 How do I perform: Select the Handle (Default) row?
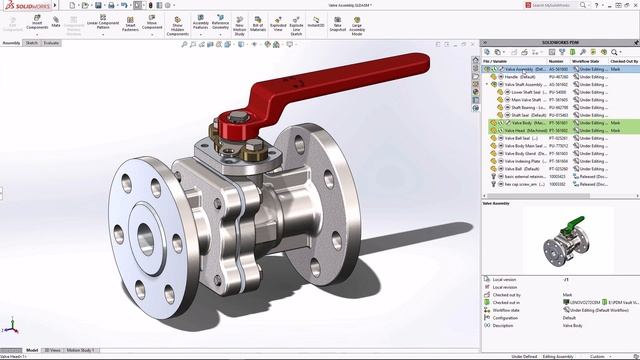pos(561,77)
